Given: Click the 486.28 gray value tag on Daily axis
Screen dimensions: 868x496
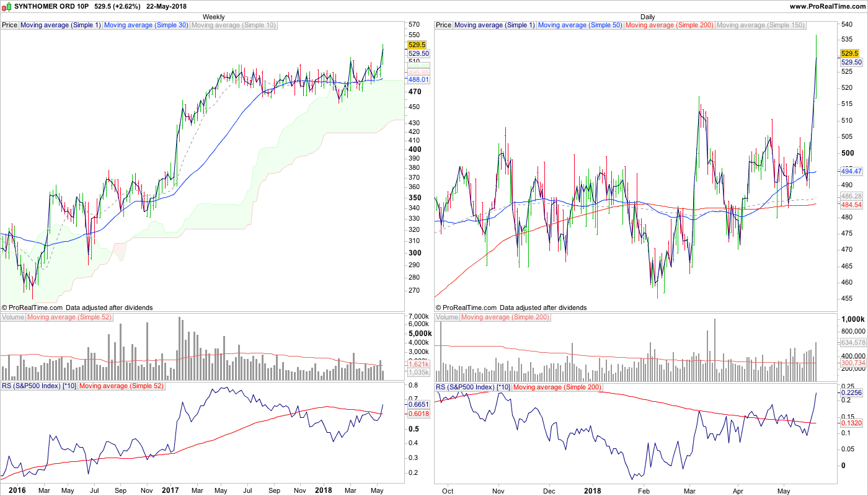Looking at the screenshot, I should [851, 196].
